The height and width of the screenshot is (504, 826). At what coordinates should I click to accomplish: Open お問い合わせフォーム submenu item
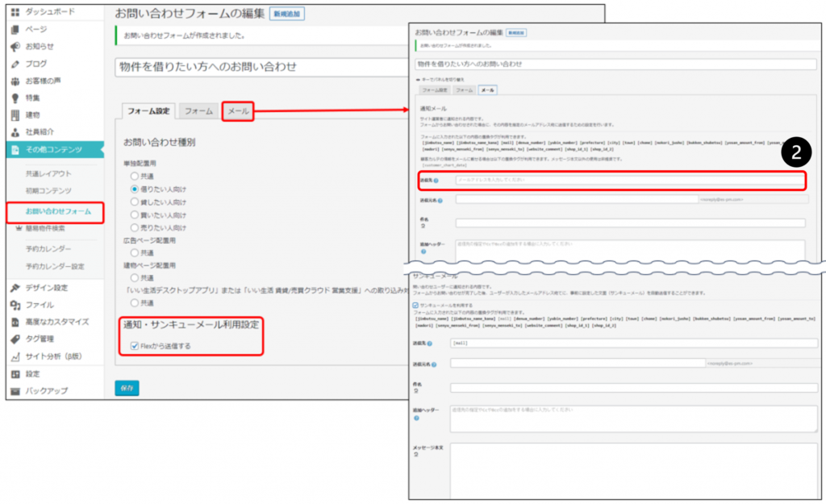56,212
